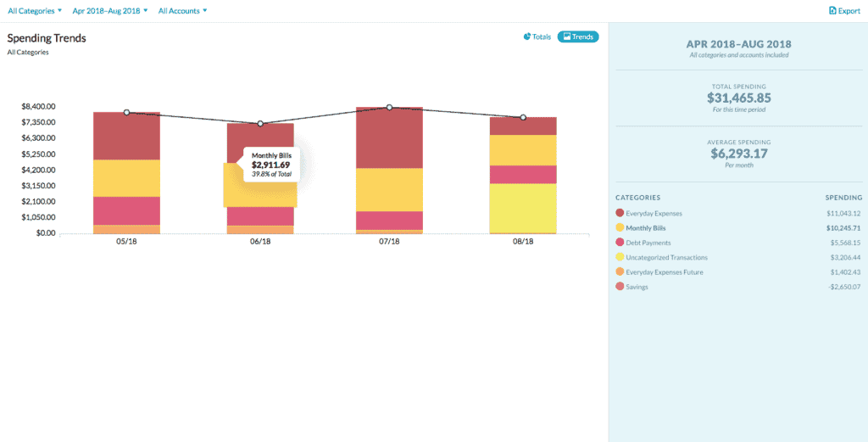Viewport: 868px width, 442px height.
Task: Click the 08/18 trend line point
Action: point(523,117)
